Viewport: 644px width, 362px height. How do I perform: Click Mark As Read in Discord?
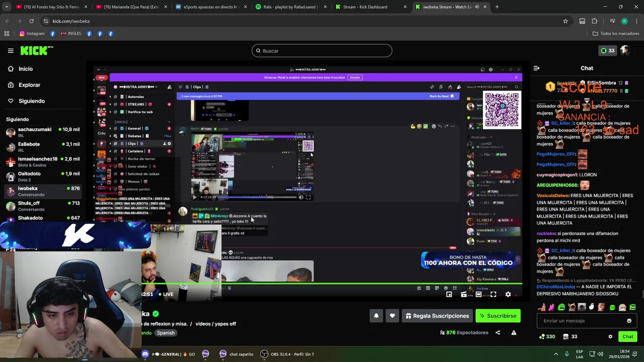(x=443, y=96)
